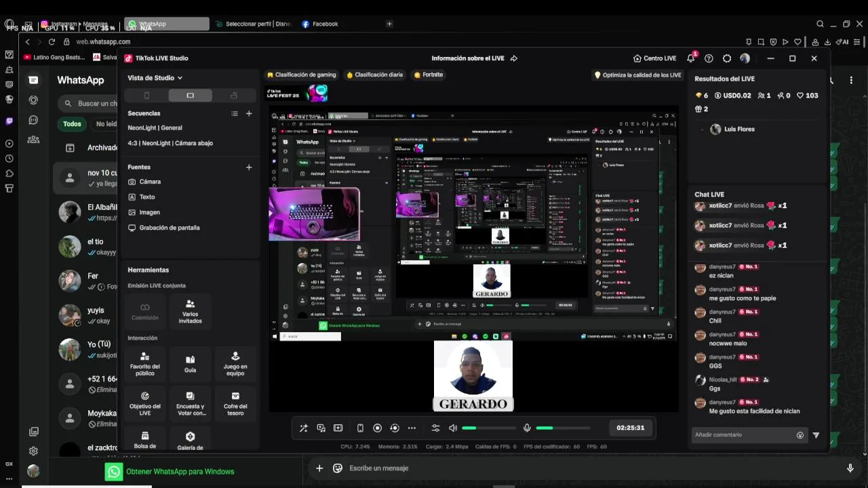The width and height of the screenshot is (868, 488).
Task: Open Latino Gang Beats bookmark
Action: [x=54, y=57]
